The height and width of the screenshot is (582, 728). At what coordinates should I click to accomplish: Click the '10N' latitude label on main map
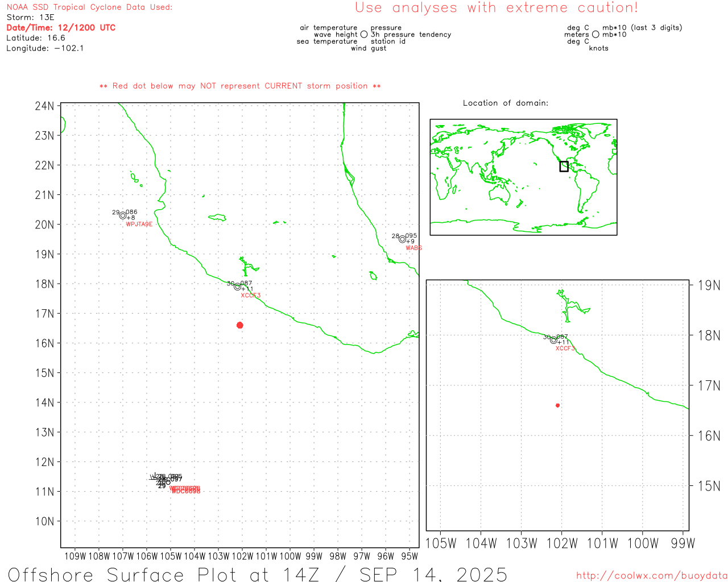44,521
